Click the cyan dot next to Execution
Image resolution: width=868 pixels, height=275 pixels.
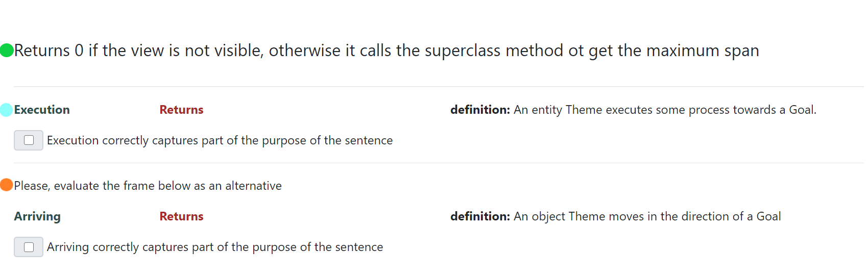tap(6, 110)
